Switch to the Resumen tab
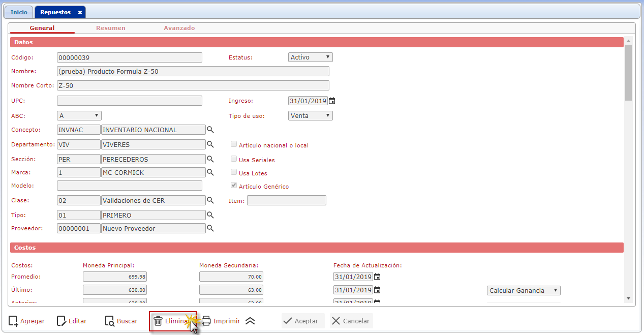Viewport: 644px width, 335px height. [x=111, y=28]
